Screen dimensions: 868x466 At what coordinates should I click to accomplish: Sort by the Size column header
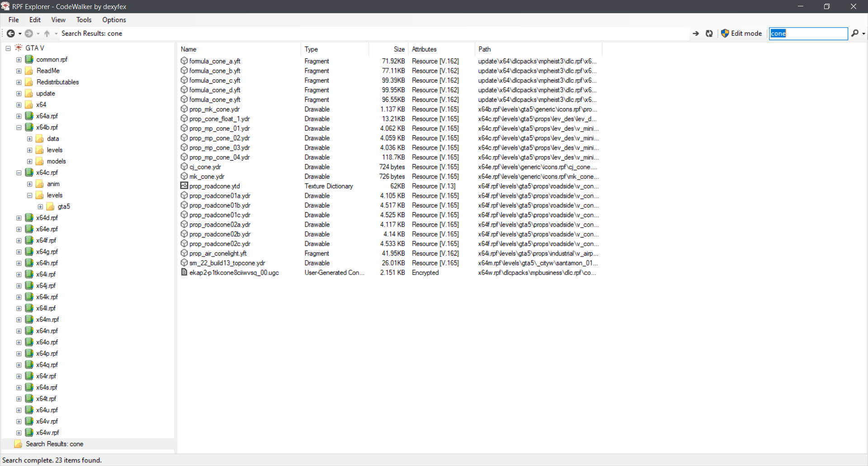[x=388, y=49]
